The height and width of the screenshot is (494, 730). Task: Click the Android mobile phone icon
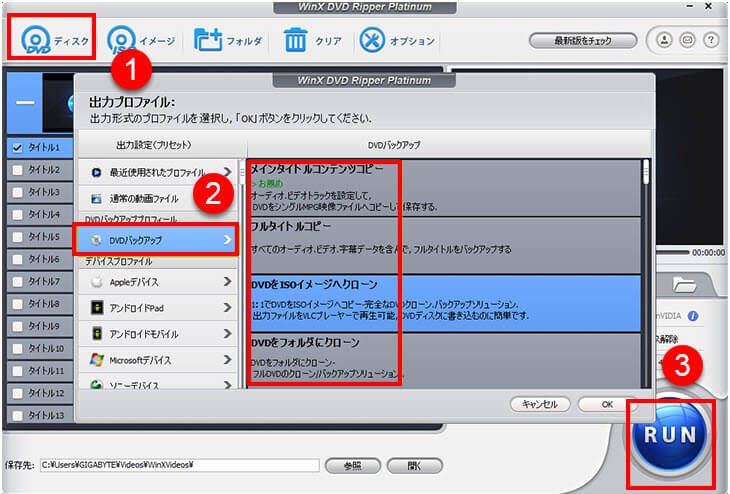click(96, 334)
